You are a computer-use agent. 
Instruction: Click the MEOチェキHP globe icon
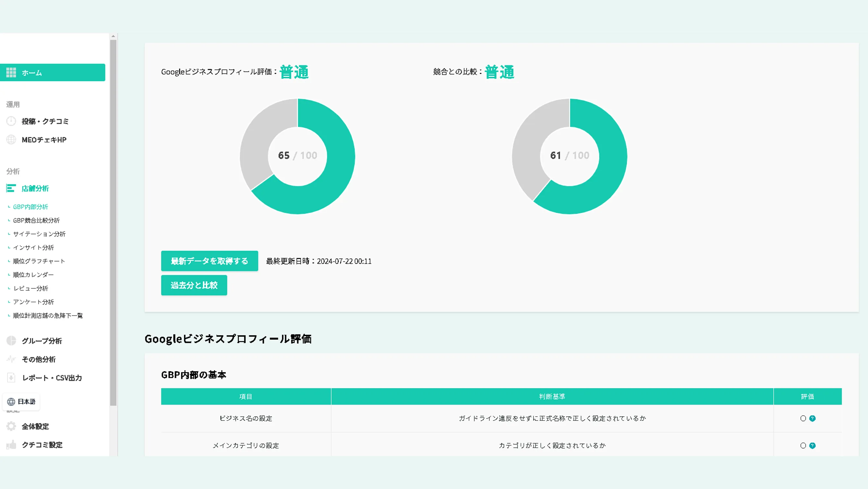11,140
